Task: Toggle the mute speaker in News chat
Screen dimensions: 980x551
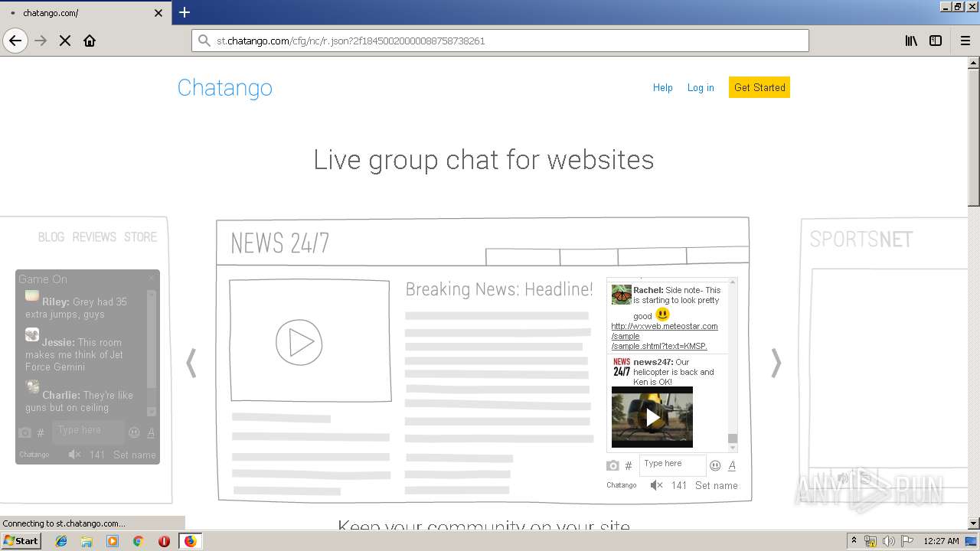Action: [x=656, y=485]
